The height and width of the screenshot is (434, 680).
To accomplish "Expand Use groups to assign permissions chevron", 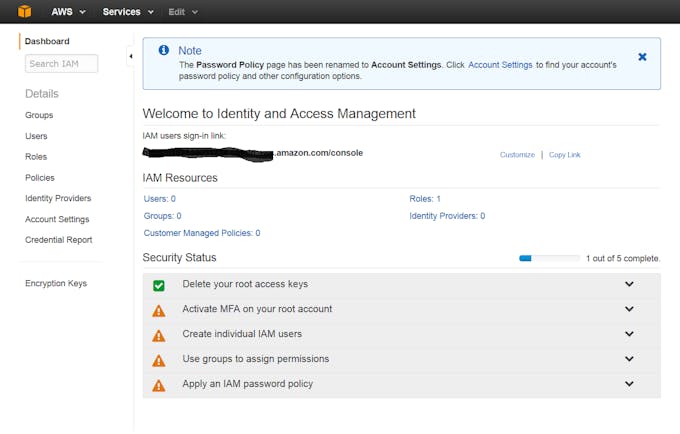I will (629, 359).
